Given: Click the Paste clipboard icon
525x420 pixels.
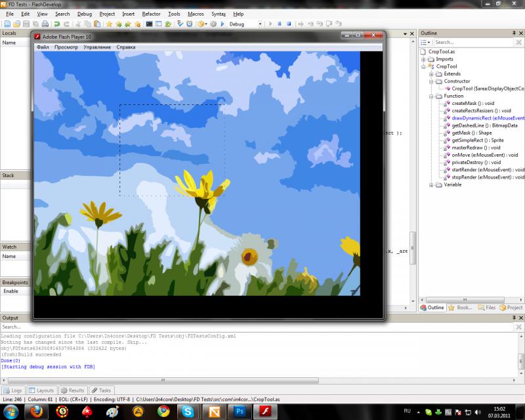Looking at the screenshot, I should tap(97, 24).
